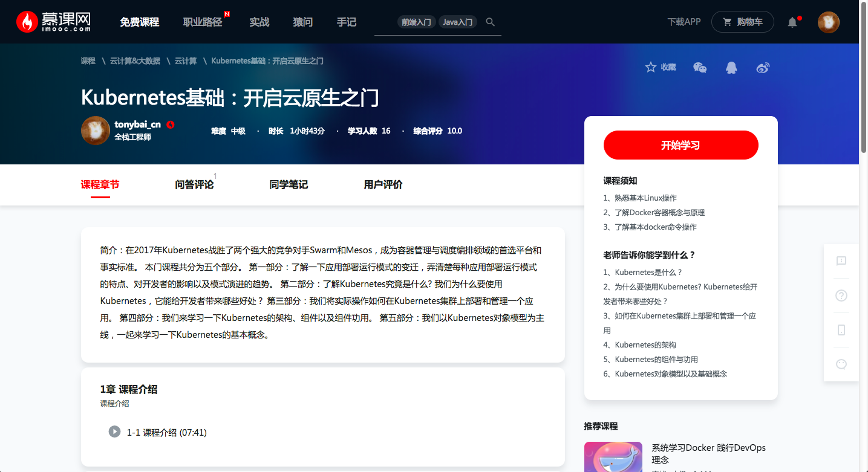Open the user avatar in the top bar
This screenshot has height=472, width=868.
tap(828, 22)
